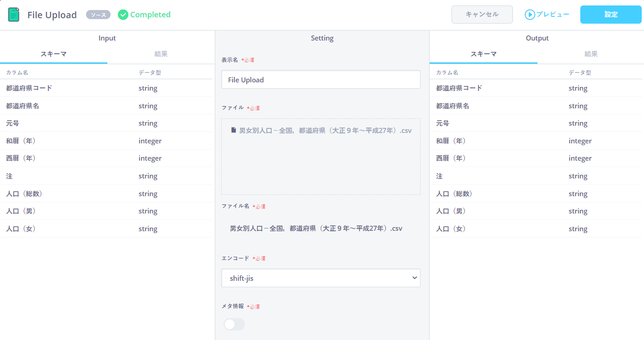Select 和暦（年） row in Input schema

(106, 141)
